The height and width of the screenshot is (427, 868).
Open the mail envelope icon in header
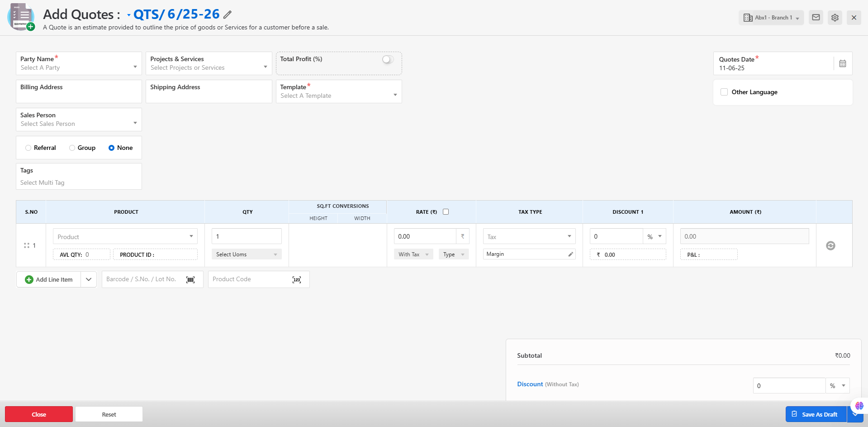pos(816,18)
